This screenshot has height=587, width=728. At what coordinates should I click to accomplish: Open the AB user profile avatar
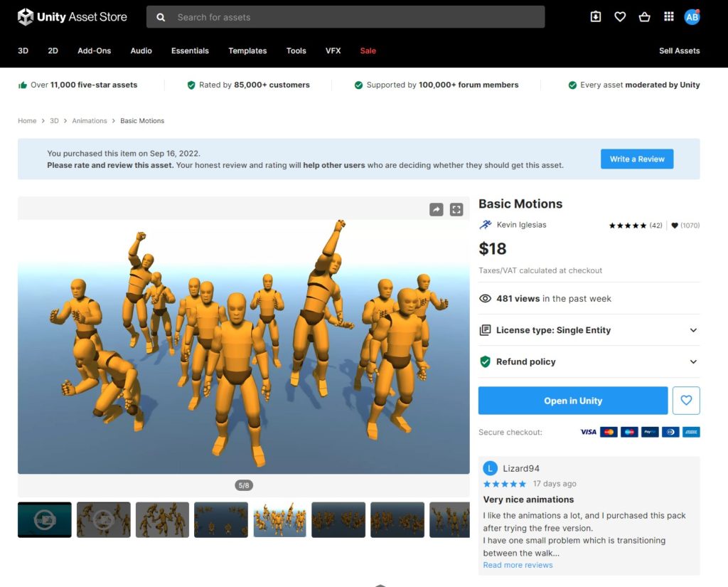[x=692, y=17]
